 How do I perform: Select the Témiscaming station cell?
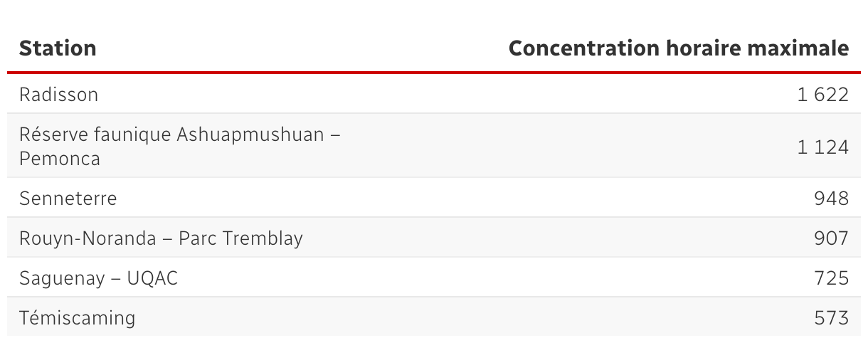(x=77, y=317)
